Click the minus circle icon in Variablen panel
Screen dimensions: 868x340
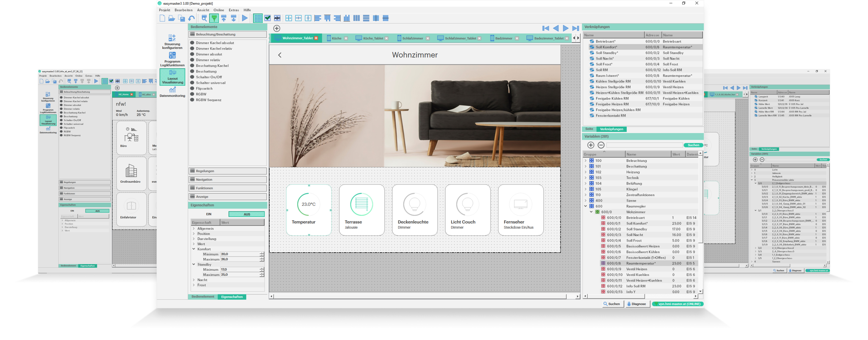click(601, 145)
